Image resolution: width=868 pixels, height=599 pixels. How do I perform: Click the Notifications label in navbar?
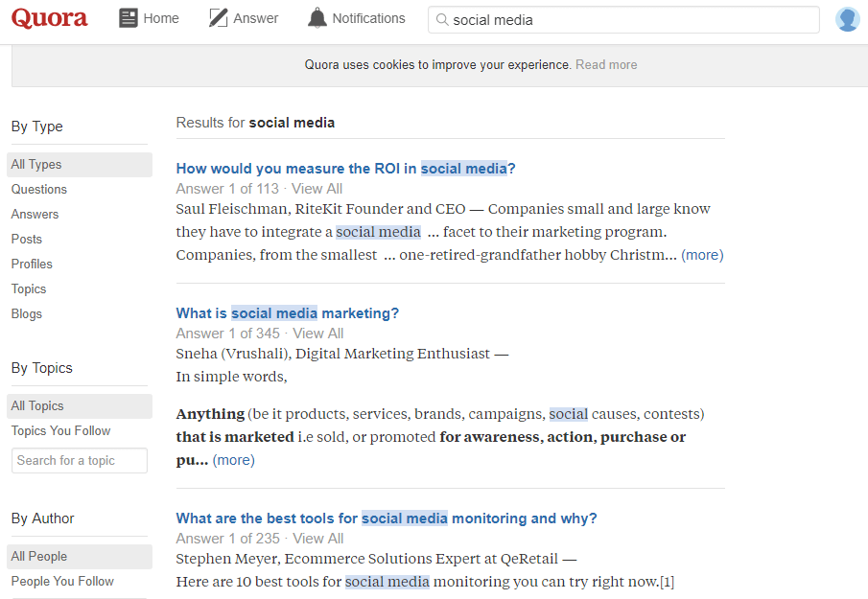click(368, 18)
